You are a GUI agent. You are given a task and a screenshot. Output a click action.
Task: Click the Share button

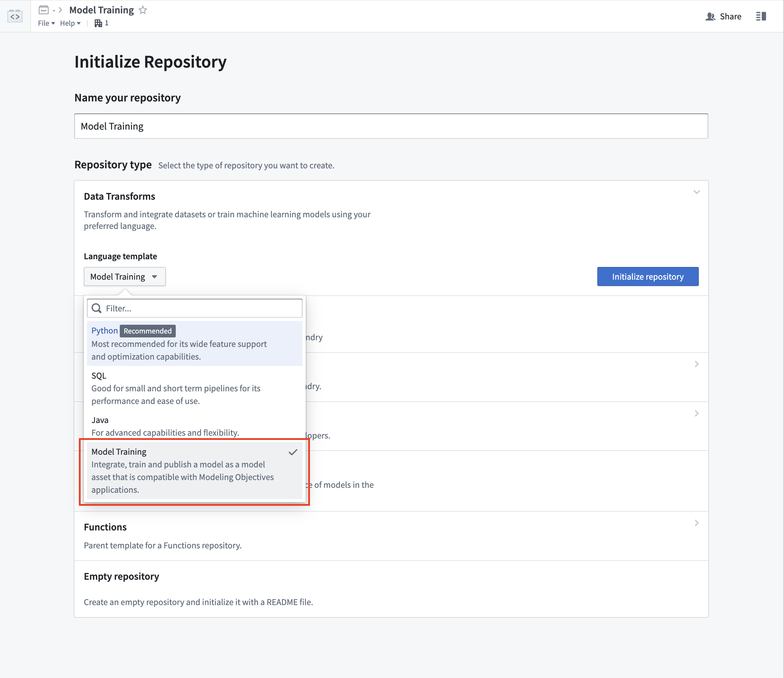[x=723, y=16]
